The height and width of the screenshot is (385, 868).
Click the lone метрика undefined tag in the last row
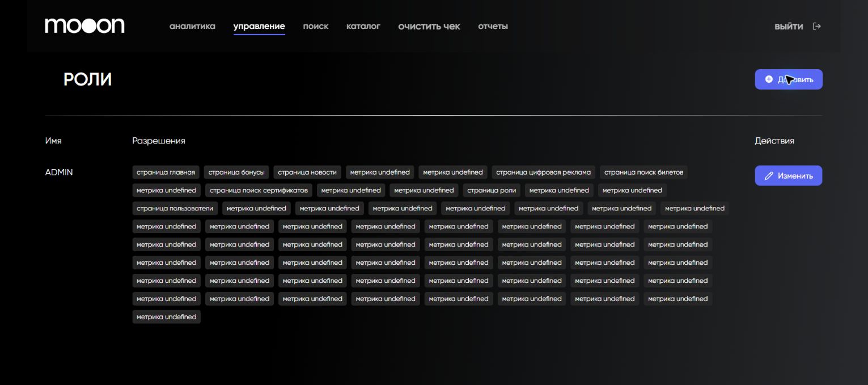click(167, 317)
